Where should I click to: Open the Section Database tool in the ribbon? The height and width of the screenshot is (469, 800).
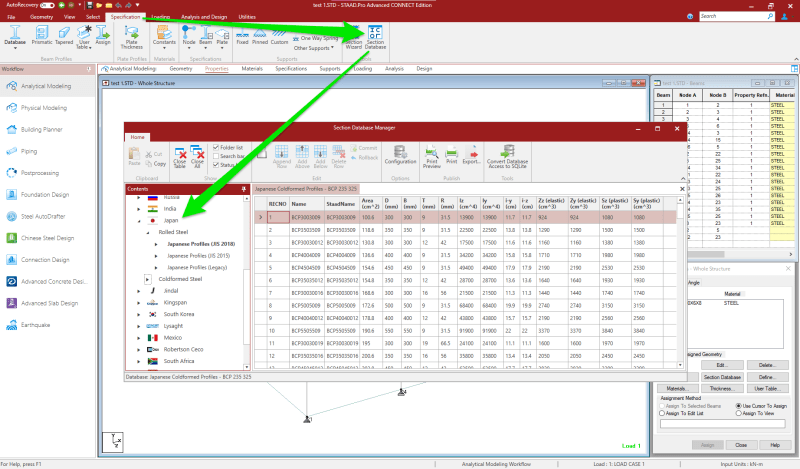tap(375, 37)
